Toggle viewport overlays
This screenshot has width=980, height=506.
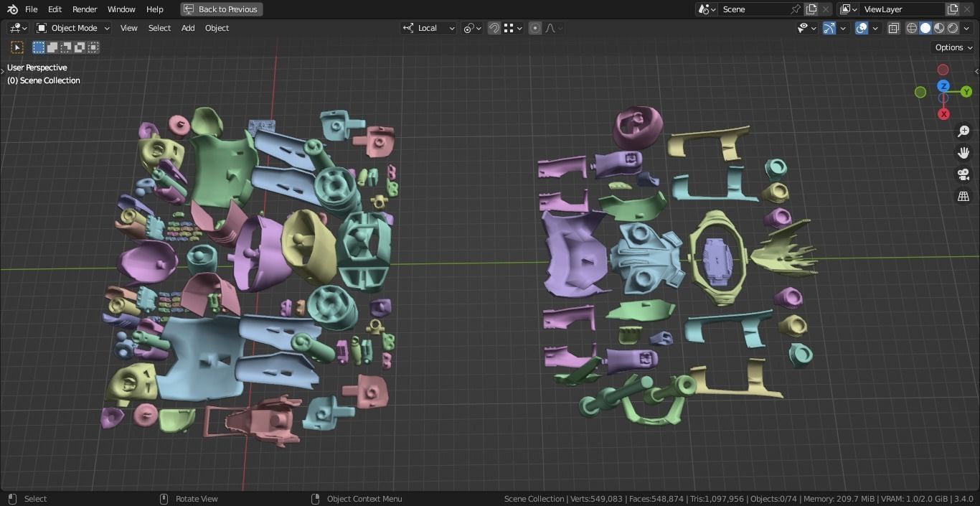(x=862, y=28)
